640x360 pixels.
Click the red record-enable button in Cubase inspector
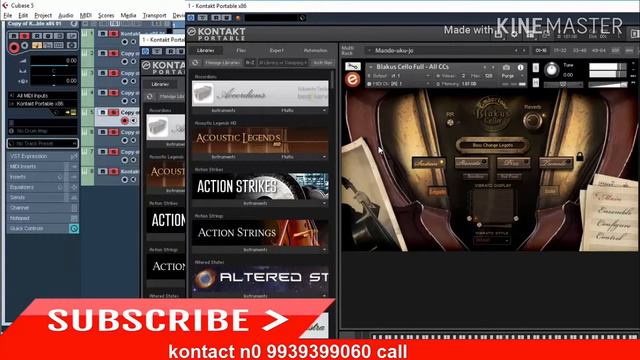pos(14,47)
